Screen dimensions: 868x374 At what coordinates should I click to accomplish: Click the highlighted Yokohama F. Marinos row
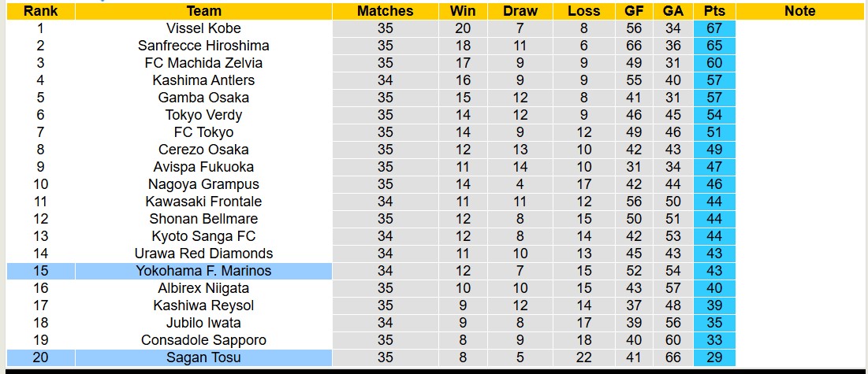coord(203,271)
